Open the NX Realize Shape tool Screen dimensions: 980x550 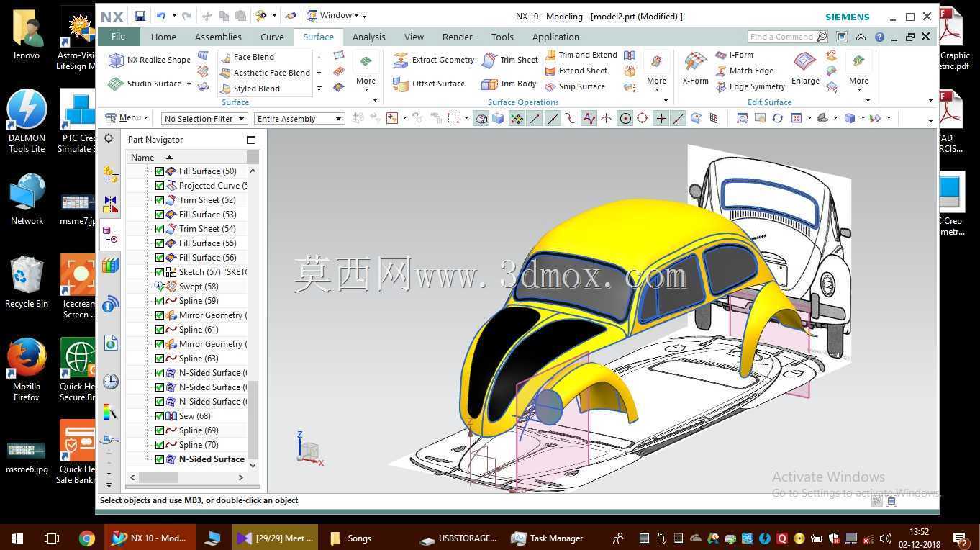point(149,60)
